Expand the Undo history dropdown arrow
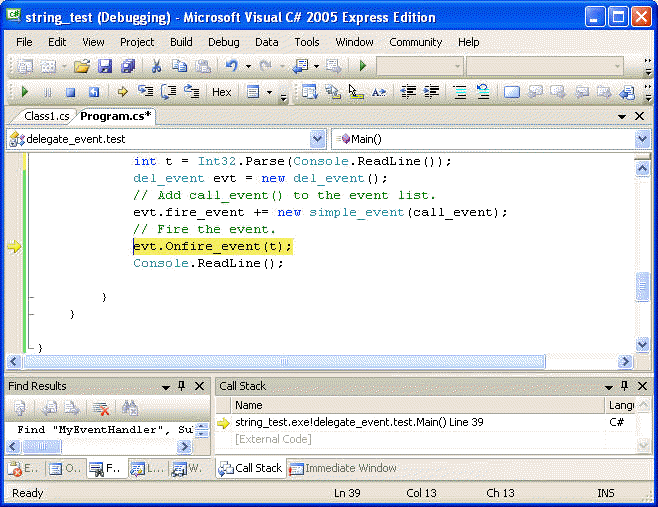 [x=247, y=66]
